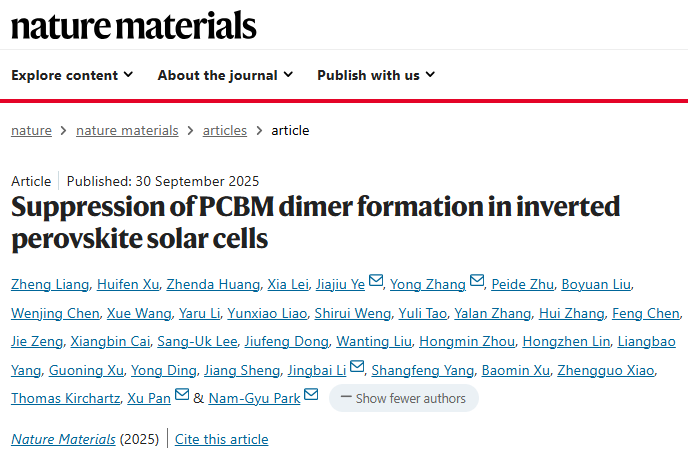
Task: View author Thomas Kirchartz details
Action: coord(64,398)
